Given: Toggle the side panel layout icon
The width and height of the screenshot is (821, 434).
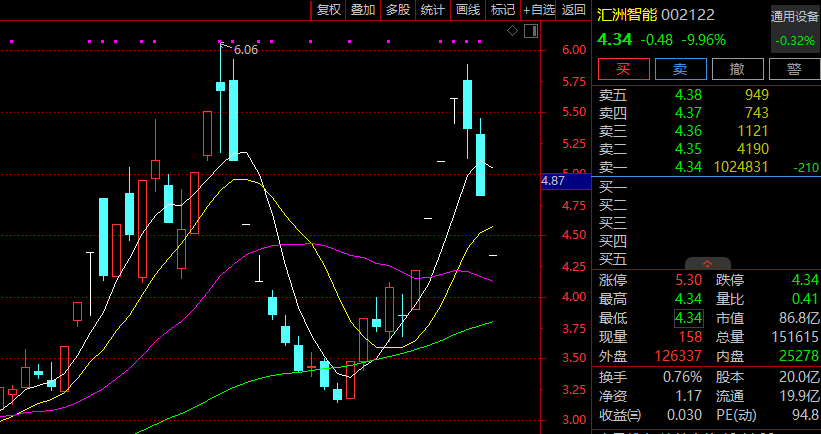Looking at the screenshot, I should coord(528,31).
